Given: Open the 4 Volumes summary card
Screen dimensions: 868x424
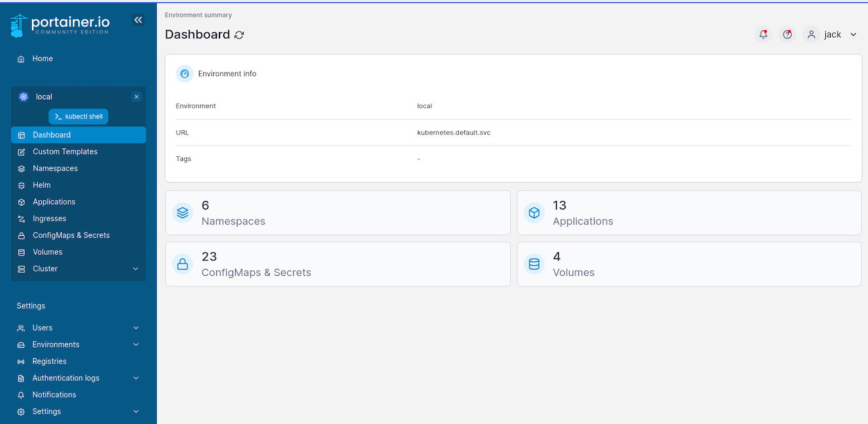Looking at the screenshot, I should [x=688, y=263].
